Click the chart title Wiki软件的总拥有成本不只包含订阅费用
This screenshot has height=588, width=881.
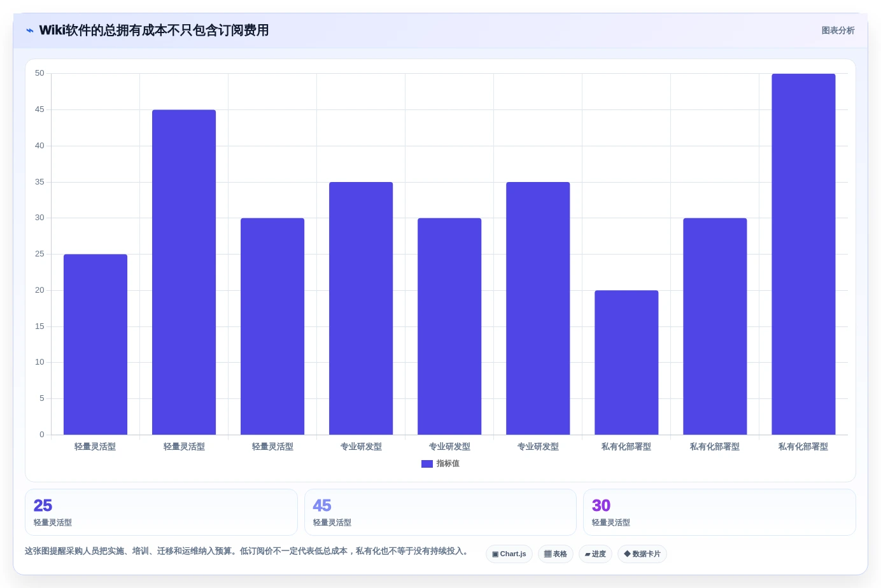154,31
